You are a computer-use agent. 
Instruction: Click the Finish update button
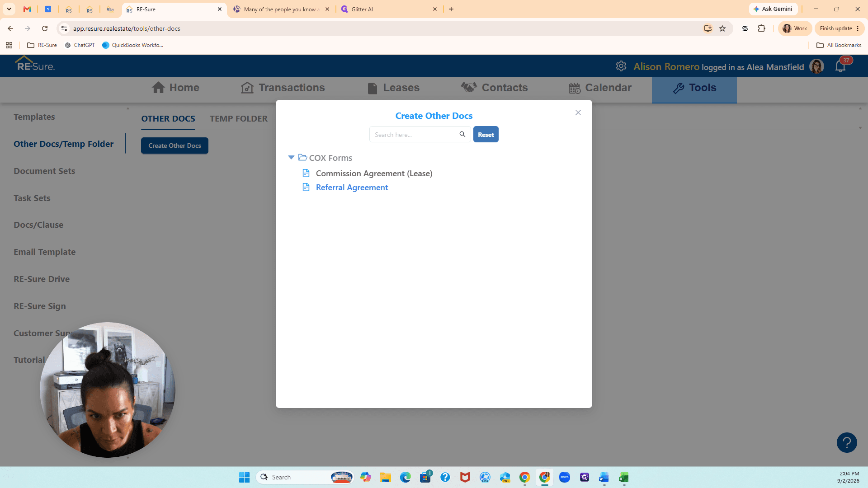pos(840,28)
